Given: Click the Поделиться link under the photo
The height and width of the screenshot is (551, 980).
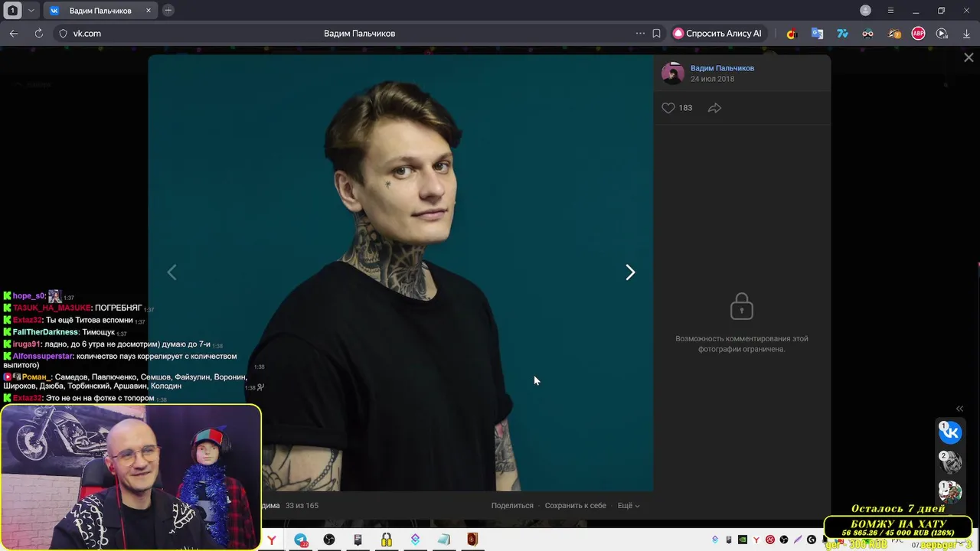Looking at the screenshot, I should coord(512,506).
